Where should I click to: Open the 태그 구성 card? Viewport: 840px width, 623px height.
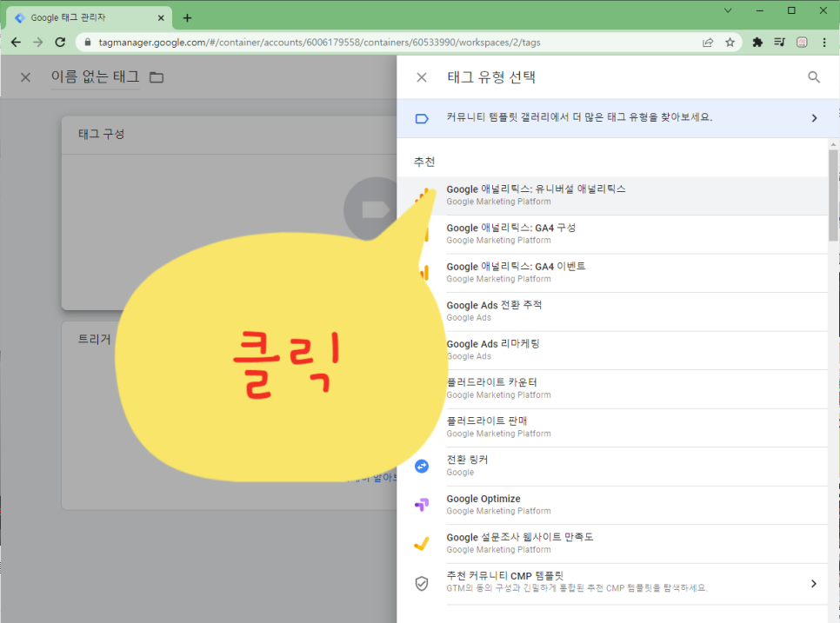pyautogui.click(x=230, y=213)
